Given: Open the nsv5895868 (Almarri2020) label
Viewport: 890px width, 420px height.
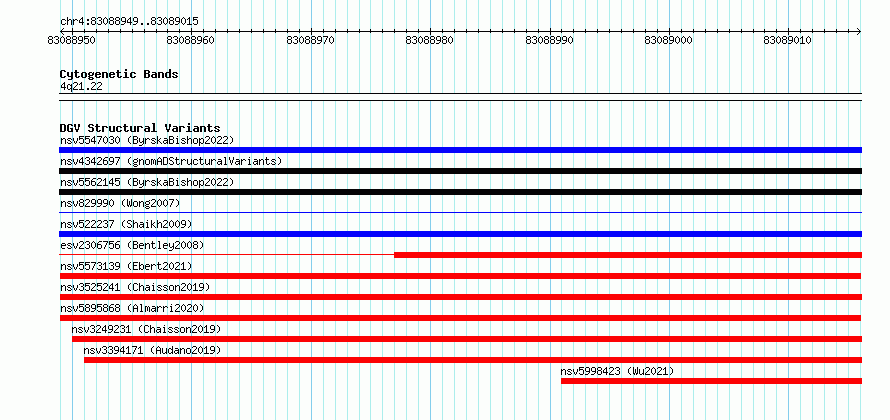Looking at the screenshot, I should coord(132,308).
